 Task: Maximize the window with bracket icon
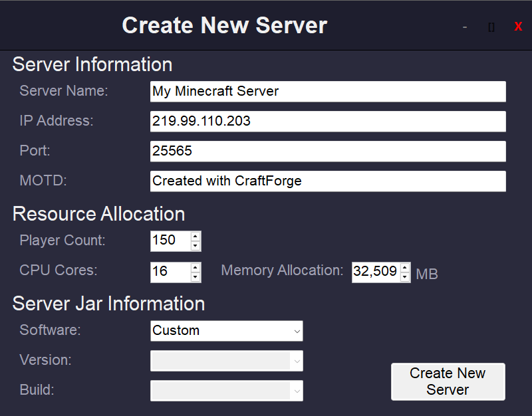pyautogui.click(x=491, y=27)
